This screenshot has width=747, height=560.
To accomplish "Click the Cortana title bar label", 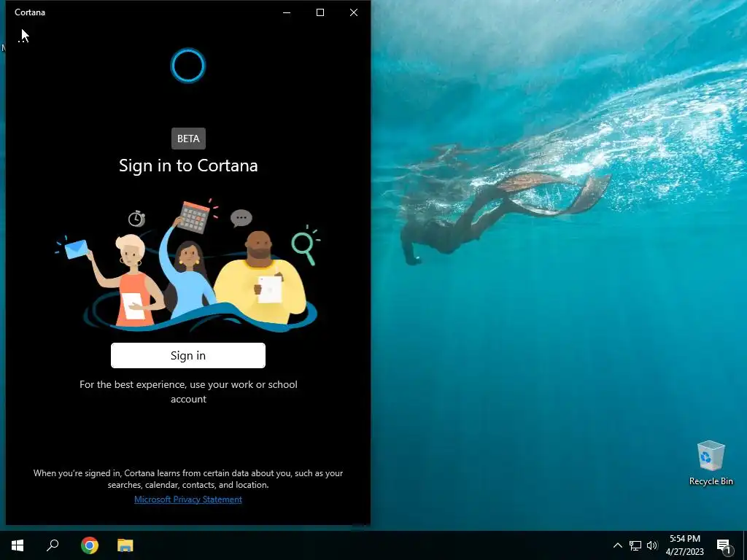I will pyautogui.click(x=29, y=12).
